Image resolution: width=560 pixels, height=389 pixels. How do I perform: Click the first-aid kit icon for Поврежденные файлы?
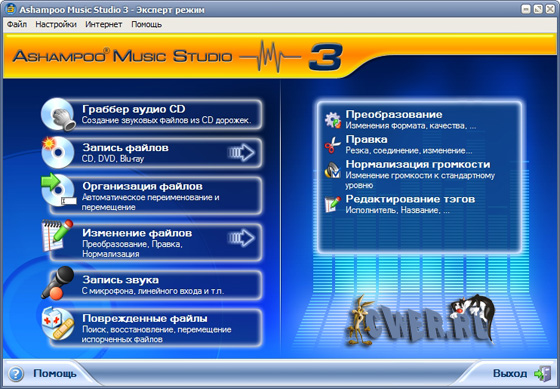pyautogui.click(x=58, y=323)
